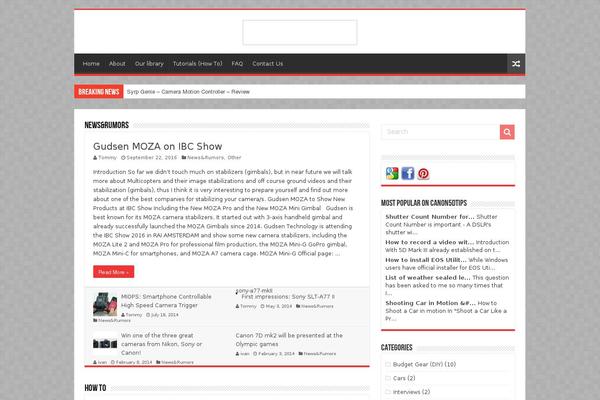Open Canon 7D mk2 Olympic games article
The height and width of the screenshot is (400, 600).
click(289, 340)
